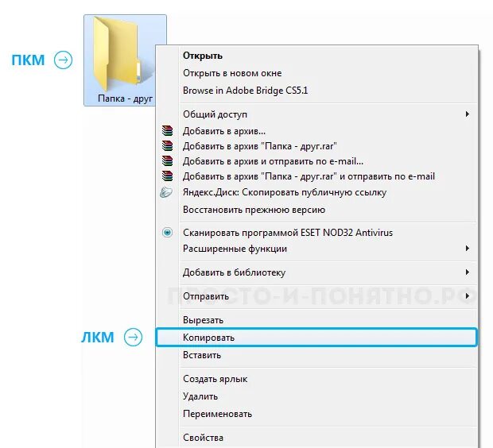The height and width of the screenshot is (448, 493).
Task: Click WinRAR icon beside 'Добавить в архив "Папка - друг.rar"'
Action: click(167, 146)
